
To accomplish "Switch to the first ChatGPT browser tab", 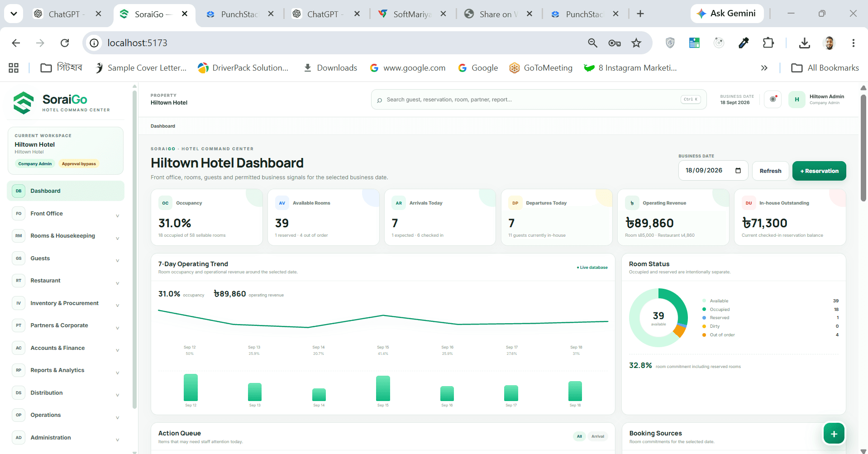I will point(67,14).
